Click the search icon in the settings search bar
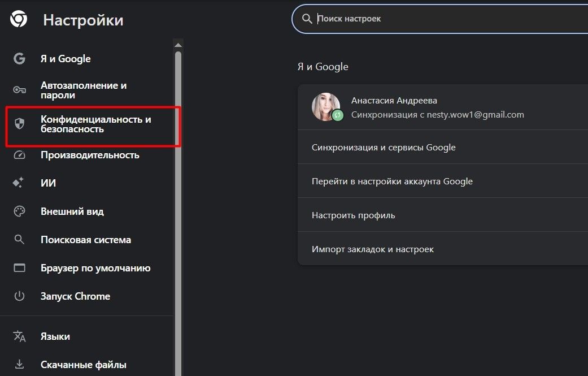This screenshot has width=588, height=376. 307,19
